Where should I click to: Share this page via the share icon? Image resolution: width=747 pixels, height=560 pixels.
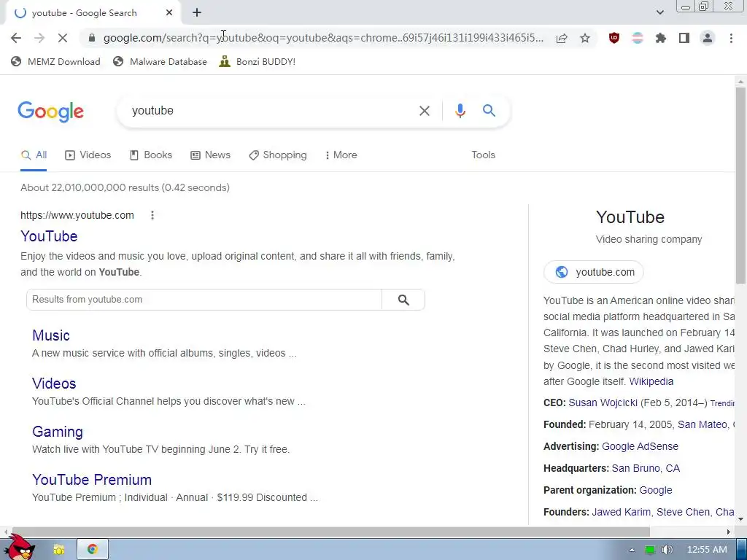(562, 38)
